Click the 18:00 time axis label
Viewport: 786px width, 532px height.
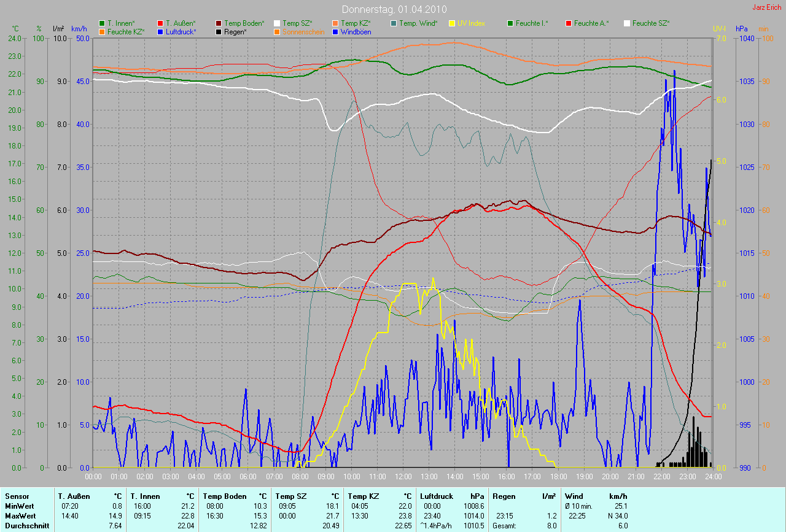(x=558, y=476)
